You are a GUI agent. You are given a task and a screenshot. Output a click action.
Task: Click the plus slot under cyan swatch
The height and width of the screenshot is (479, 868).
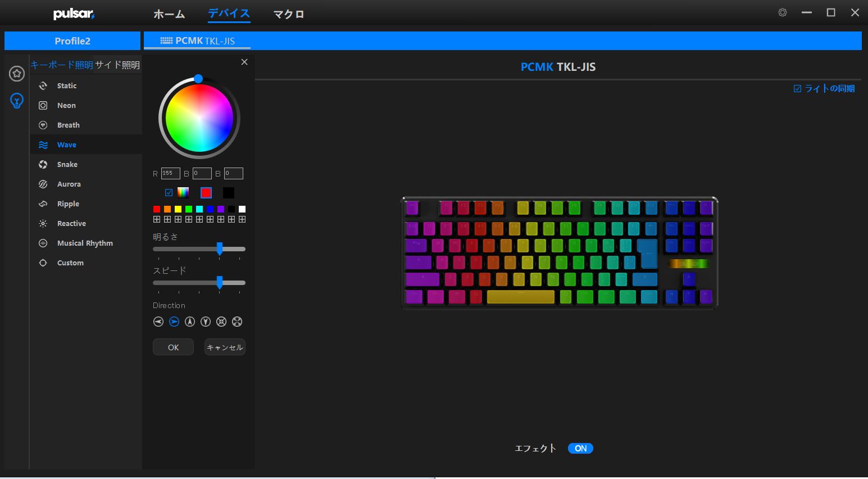pos(199,219)
